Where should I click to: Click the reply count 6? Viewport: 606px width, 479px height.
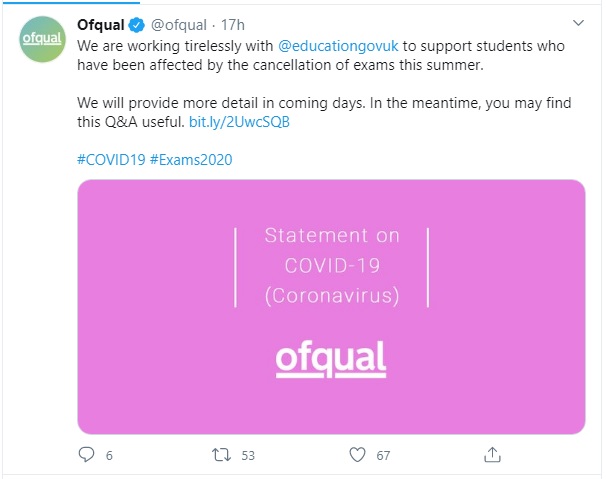pyautogui.click(x=109, y=455)
